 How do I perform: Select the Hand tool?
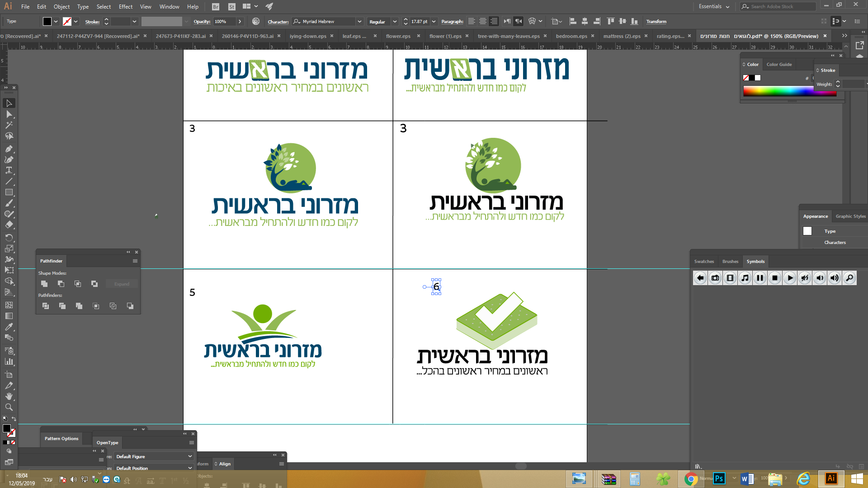click(x=9, y=396)
